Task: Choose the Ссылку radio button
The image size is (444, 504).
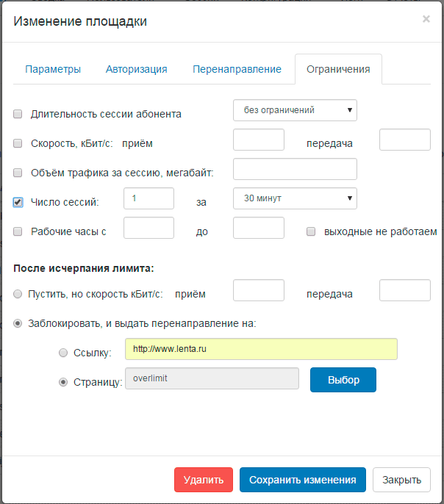Action: point(62,353)
